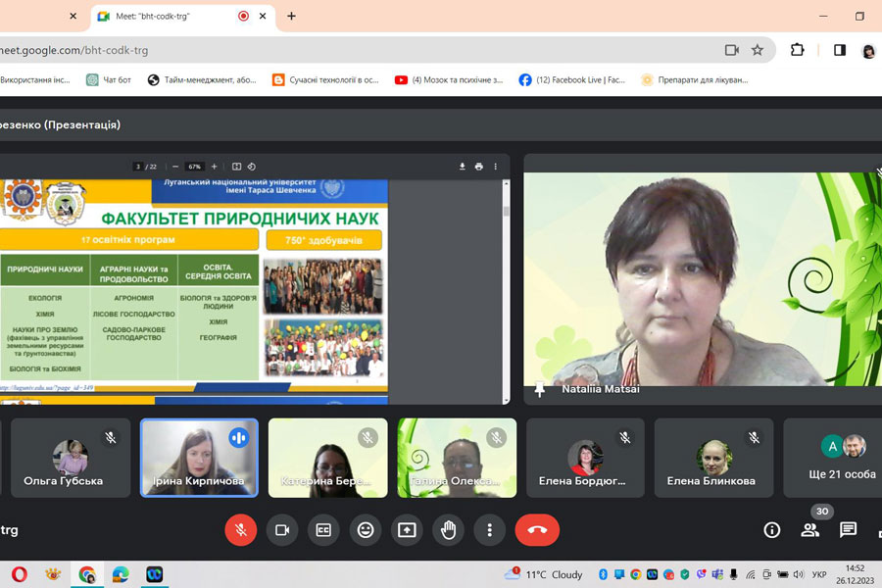Bookmark this page with star icon
882x588 pixels.
click(758, 50)
